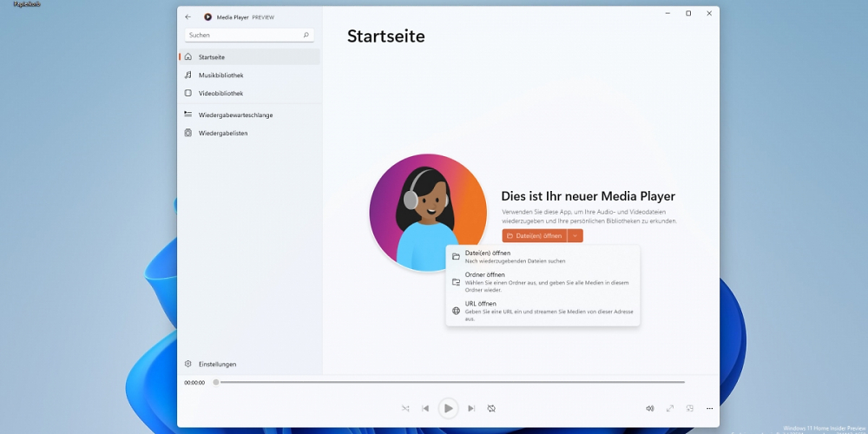Image resolution: width=868 pixels, height=434 pixels.
Task: Click the Musikbibliothek music note icon
Action: [188, 76]
